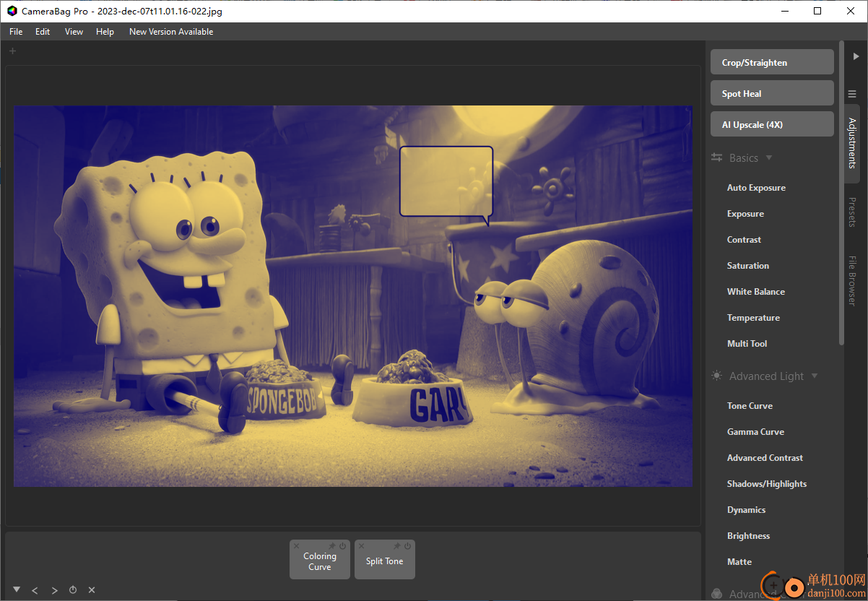Open the Split Tone adjustment tile
This screenshot has width=868, height=601.
pos(385,561)
